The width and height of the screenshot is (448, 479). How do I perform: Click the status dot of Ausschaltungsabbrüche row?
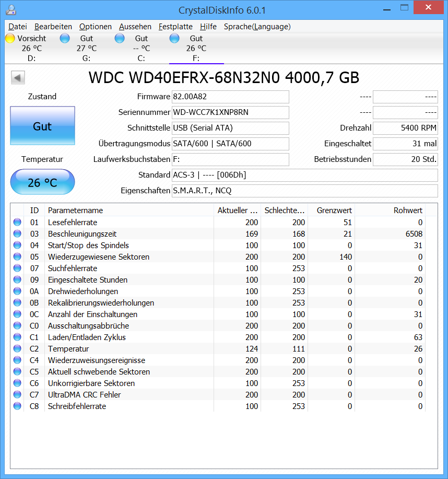[x=17, y=325]
